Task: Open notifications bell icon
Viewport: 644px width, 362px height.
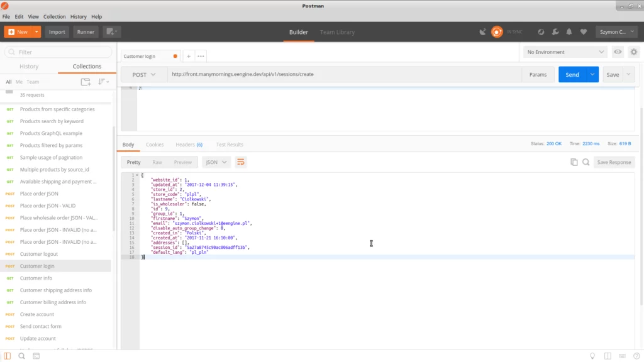Action: tap(569, 32)
